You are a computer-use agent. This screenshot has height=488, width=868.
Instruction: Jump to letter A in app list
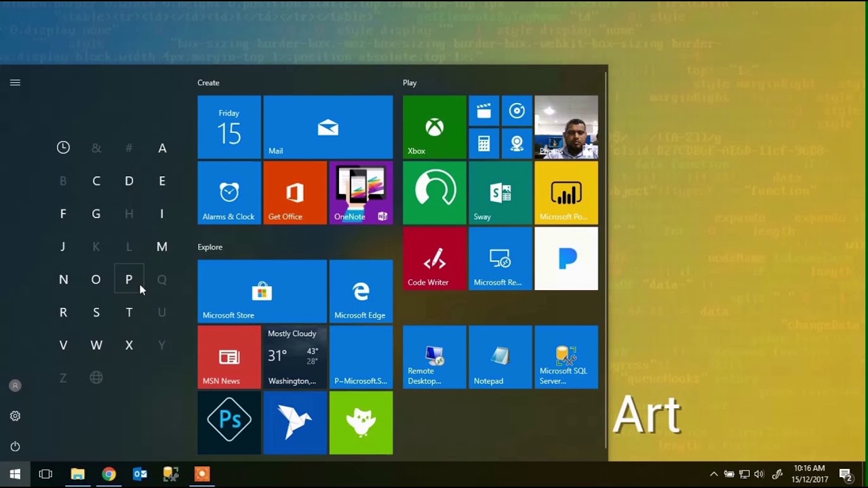162,148
